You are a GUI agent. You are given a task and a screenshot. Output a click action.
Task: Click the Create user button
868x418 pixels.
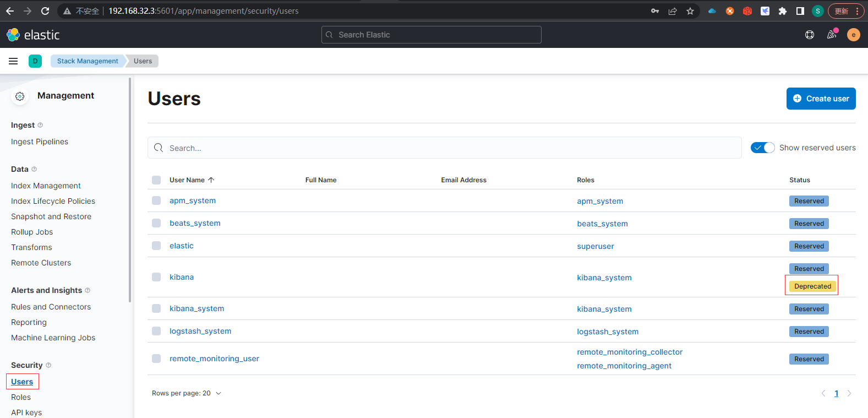pyautogui.click(x=821, y=99)
